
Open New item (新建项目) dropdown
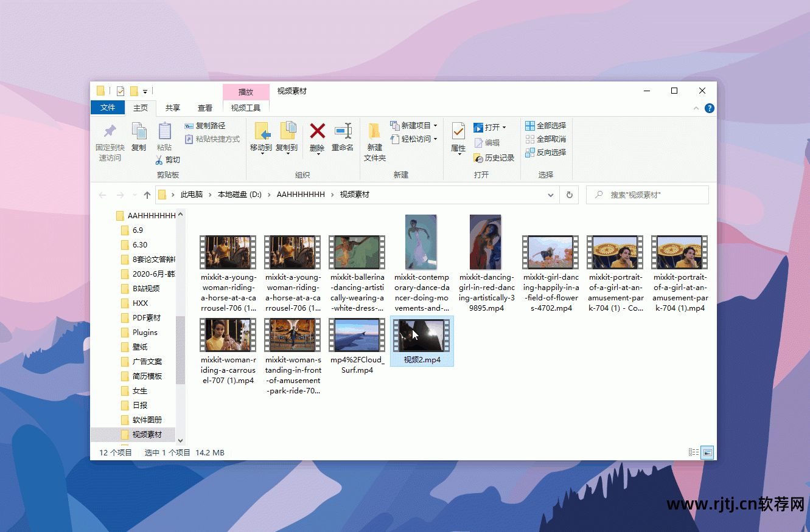tap(414, 126)
